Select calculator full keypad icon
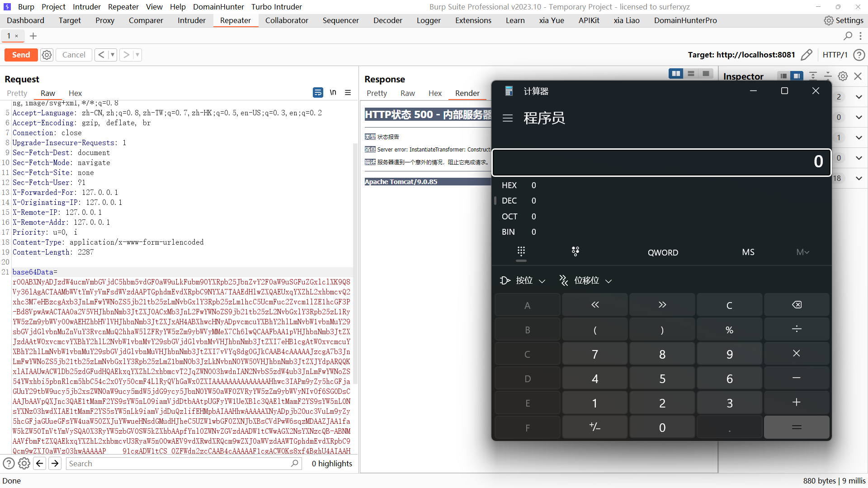 pos(521,252)
